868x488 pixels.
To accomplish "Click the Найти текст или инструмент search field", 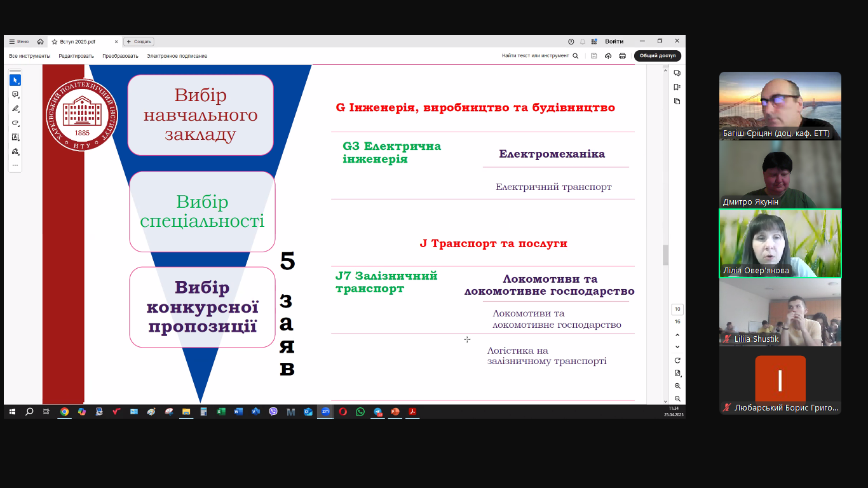I will [x=540, y=56].
